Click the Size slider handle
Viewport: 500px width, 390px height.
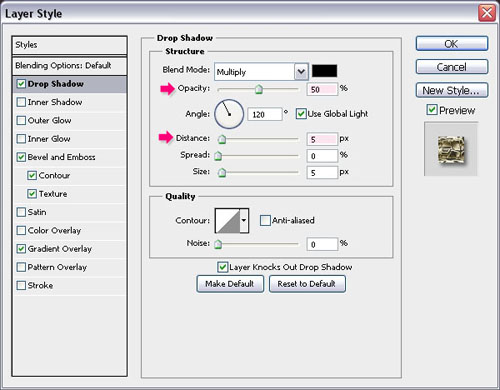pyautogui.click(x=222, y=172)
